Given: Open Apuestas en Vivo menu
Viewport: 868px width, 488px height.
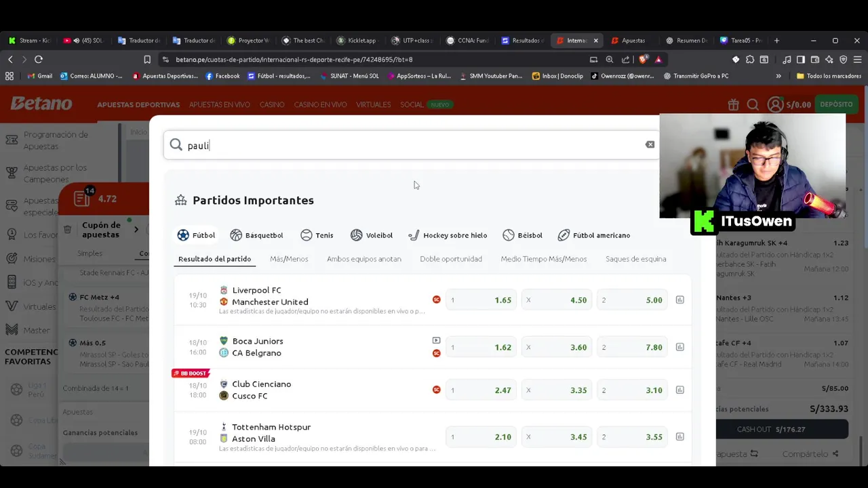Looking at the screenshot, I should 220,104.
